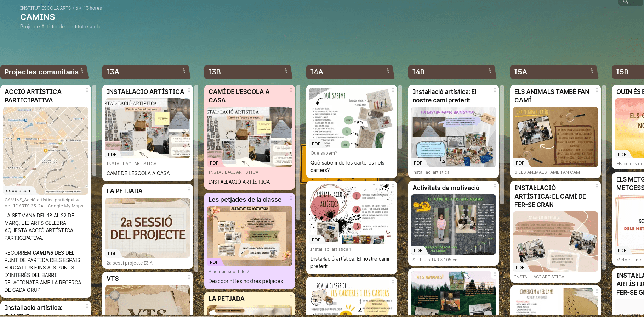Click the '13 hores' timestamp
The image size is (644, 317).
(93, 8)
